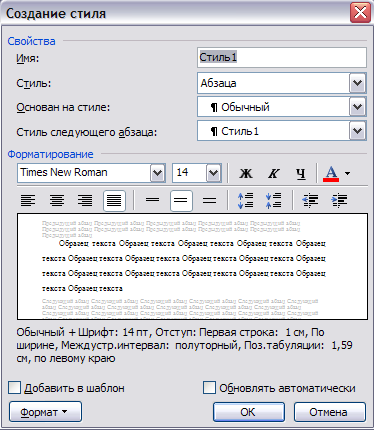The width and height of the screenshot is (374, 430).
Task: Click the Имя: label
Action: pyautogui.click(x=28, y=59)
